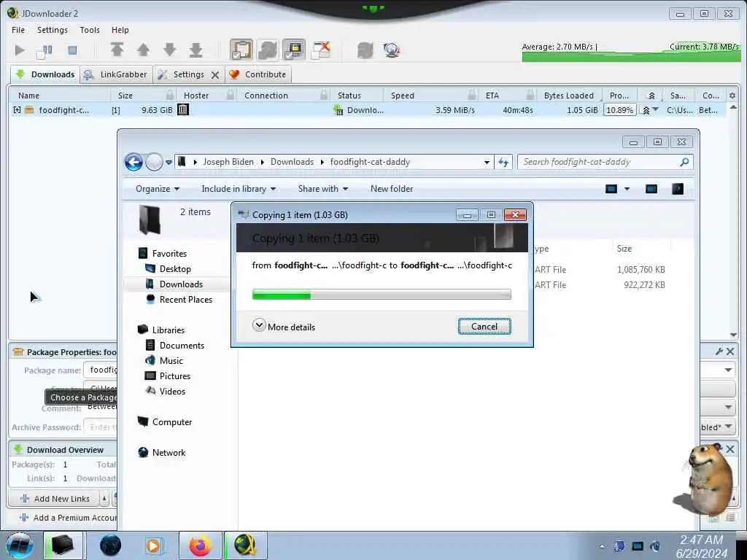
Task: Close the Settings tab
Action: tap(215, 75)
